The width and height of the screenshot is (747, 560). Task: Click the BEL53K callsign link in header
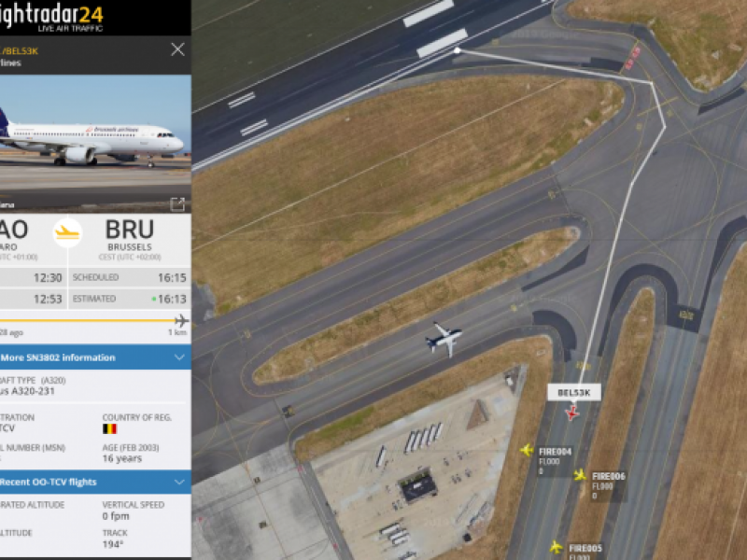tap(19, 51)
